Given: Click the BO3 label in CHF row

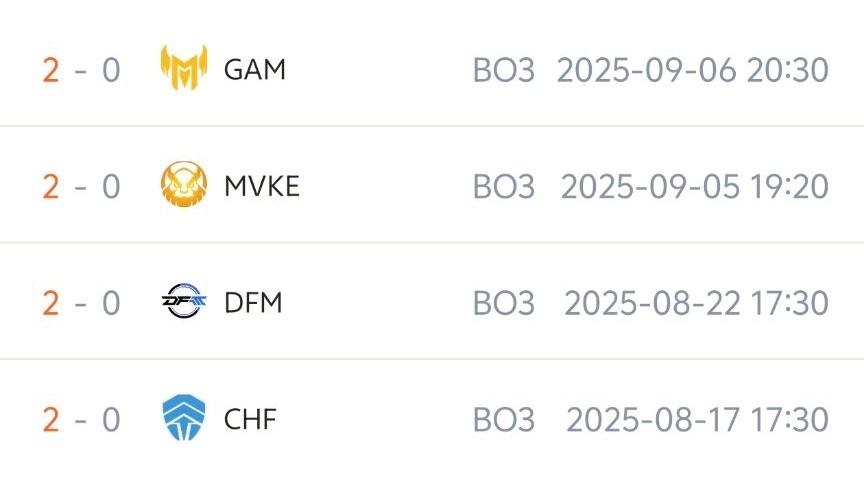Looking at the screenshot, I should (504, 419).
